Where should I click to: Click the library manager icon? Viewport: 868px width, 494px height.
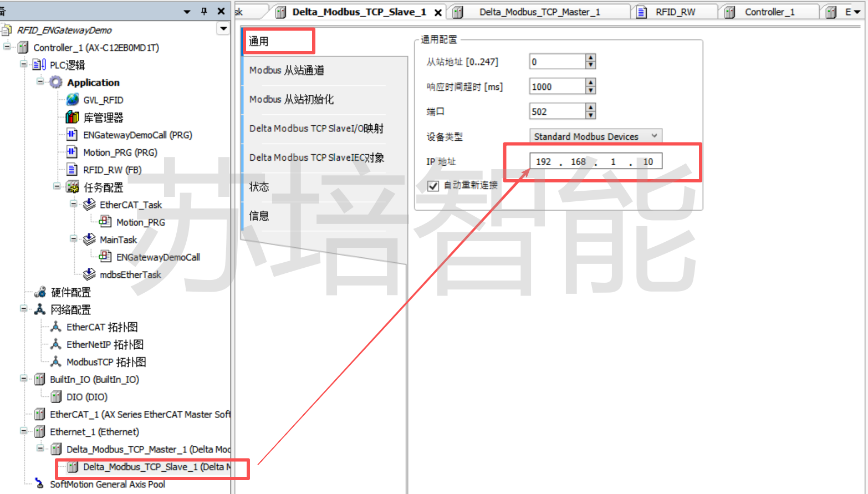point(72,118)
